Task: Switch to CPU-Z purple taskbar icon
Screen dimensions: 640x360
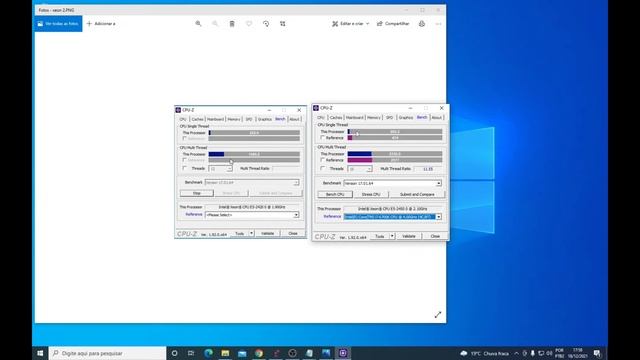Action: [343, 353]
